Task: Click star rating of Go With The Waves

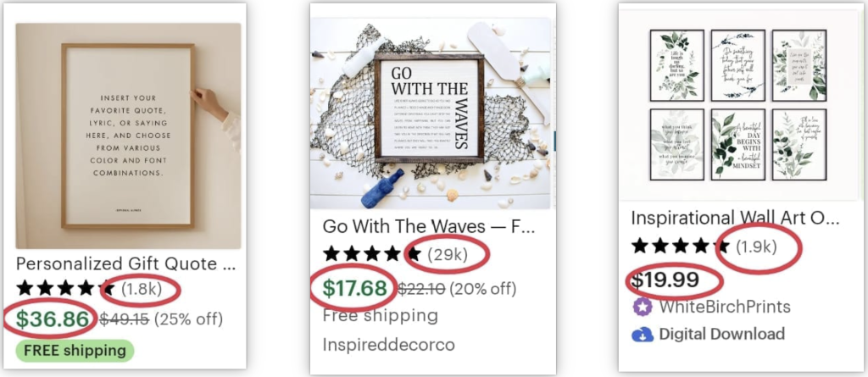Action: 372,254
